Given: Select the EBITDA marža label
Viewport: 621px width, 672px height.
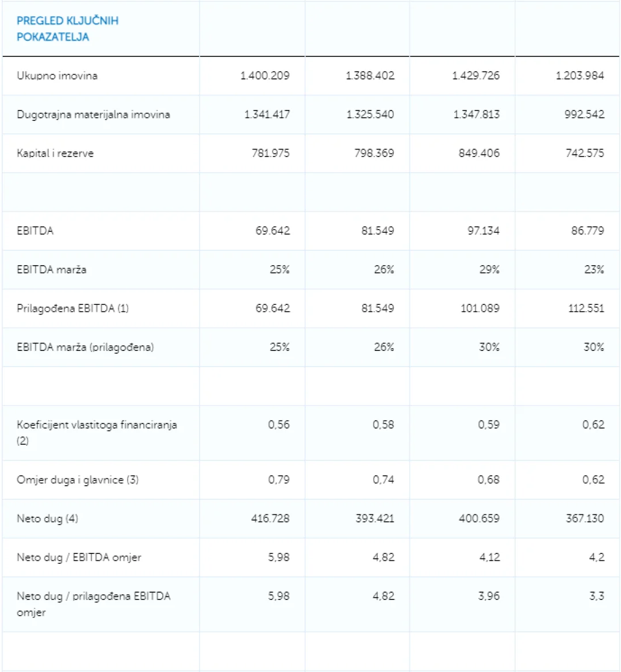Looking at the screenshot, I should coord(51,270).
